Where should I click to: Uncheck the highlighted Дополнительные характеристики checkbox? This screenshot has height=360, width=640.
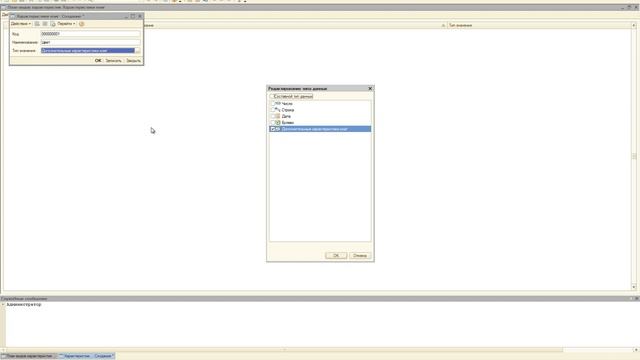pyautogui.click(x=272, y=129)
